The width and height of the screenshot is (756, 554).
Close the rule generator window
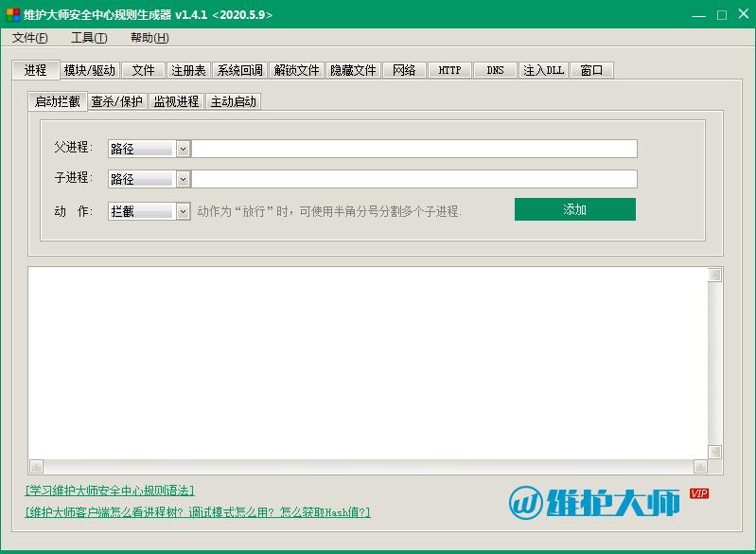744,14
